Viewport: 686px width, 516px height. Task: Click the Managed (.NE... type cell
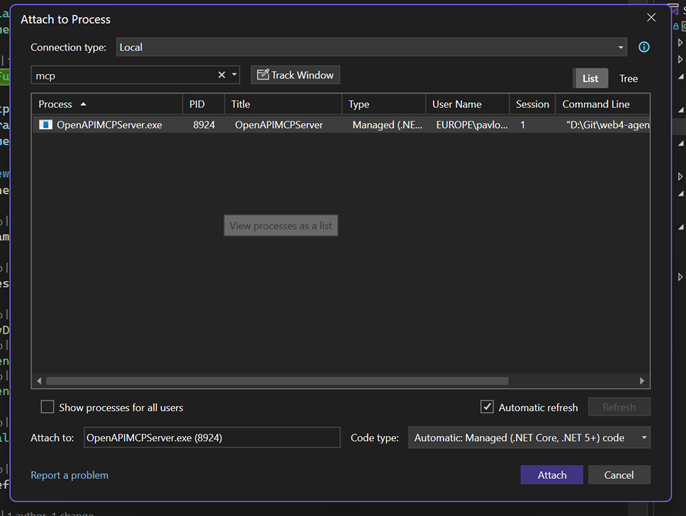387,125
